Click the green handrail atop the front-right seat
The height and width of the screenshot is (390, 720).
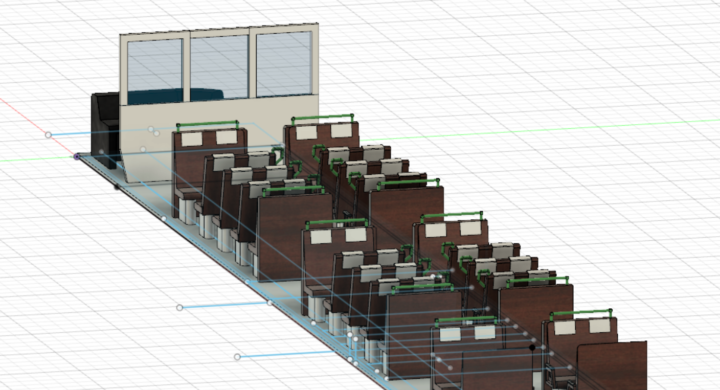pos(322,118)
